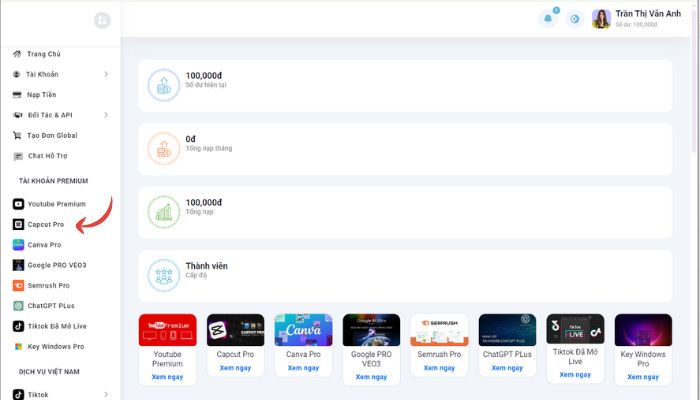Open the ChatGPT PLus card thumbnail
The height and width of the screenshot is (400, 700).
[507, 330]
